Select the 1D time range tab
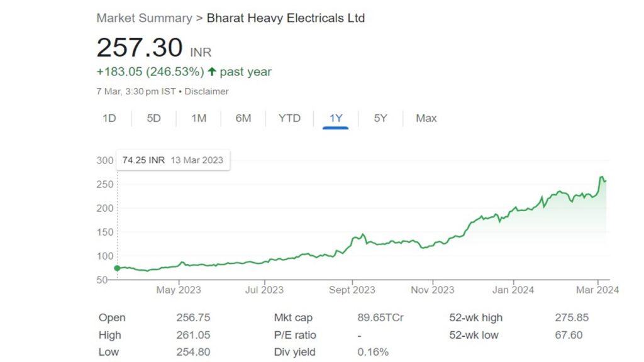This screenshot has width=644, height=362. pyautogui.click(x=109, y=118)
